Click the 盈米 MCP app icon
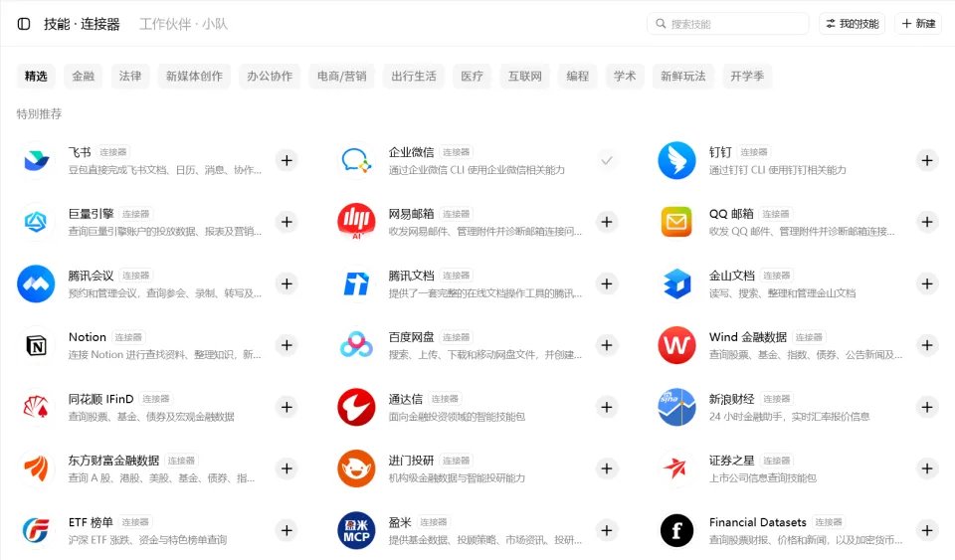Viewport: 955px width, 560px height. tap(356, 530)
